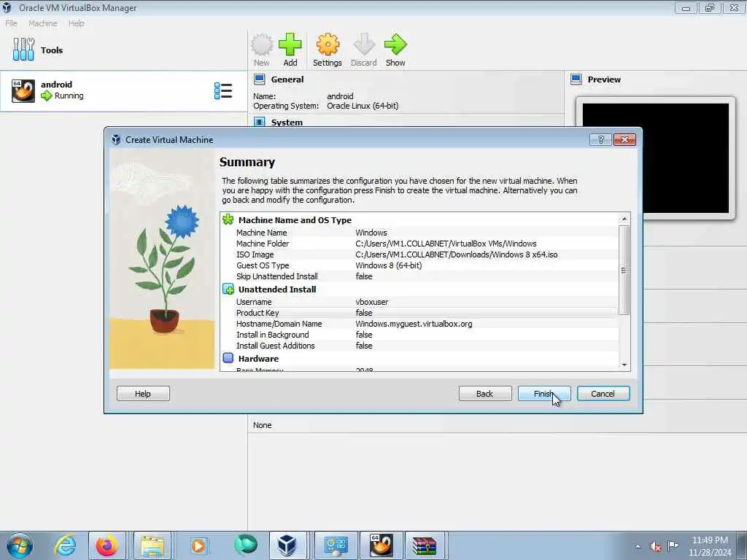
Task: Close the Create Virtual Machine dialog via red X
Action: tap(624, 139)
